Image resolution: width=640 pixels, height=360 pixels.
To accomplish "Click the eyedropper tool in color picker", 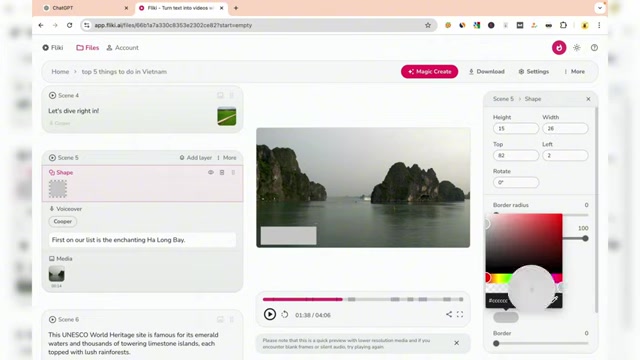I will pos(554,300).
